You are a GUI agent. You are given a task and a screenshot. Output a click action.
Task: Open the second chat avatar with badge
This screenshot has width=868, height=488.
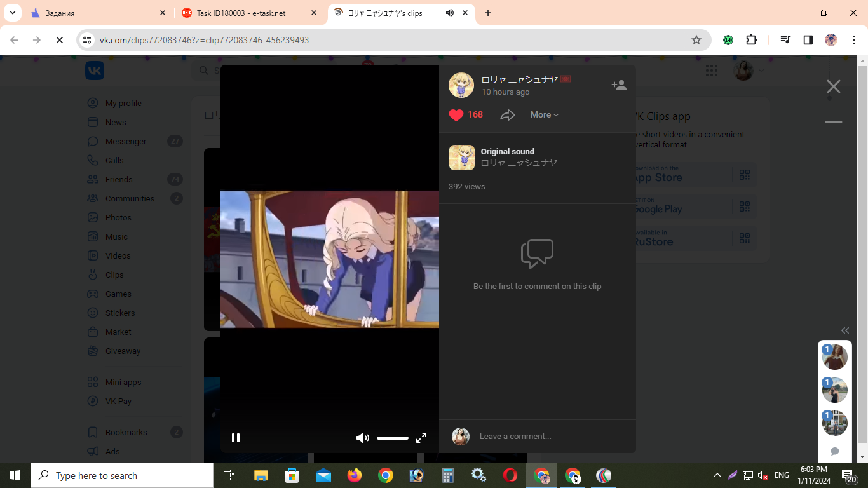coord(835,390)
